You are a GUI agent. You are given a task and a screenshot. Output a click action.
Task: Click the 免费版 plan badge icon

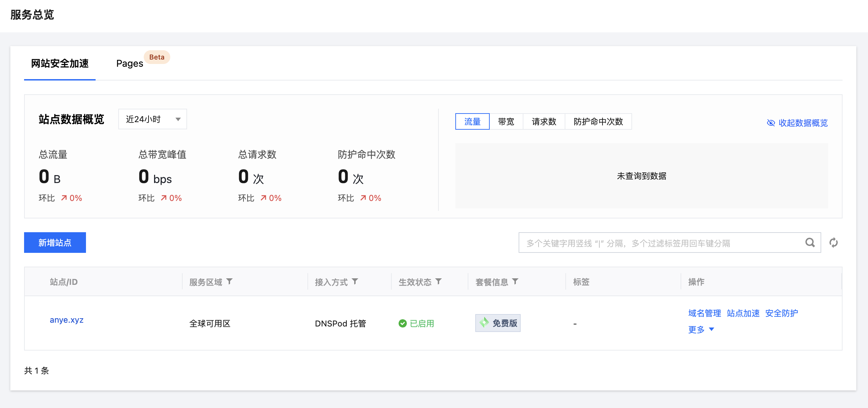484,323
